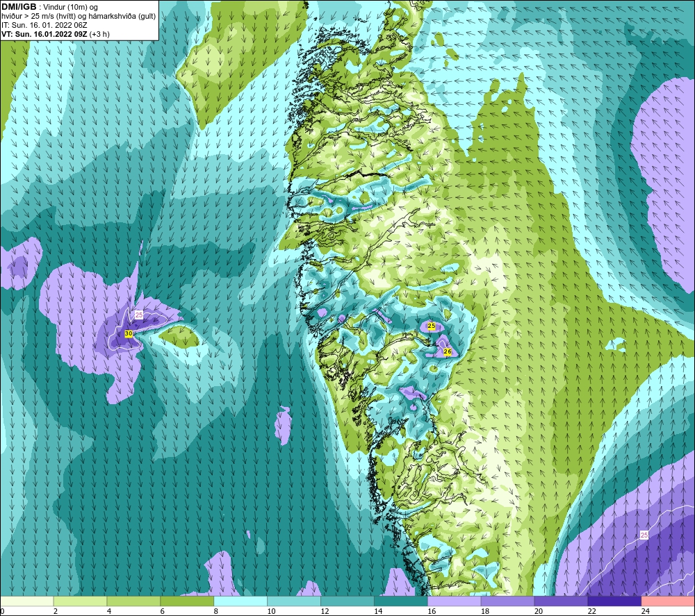Click legend tick label '6'
This screenshot has width=695, height=616.
162,611
